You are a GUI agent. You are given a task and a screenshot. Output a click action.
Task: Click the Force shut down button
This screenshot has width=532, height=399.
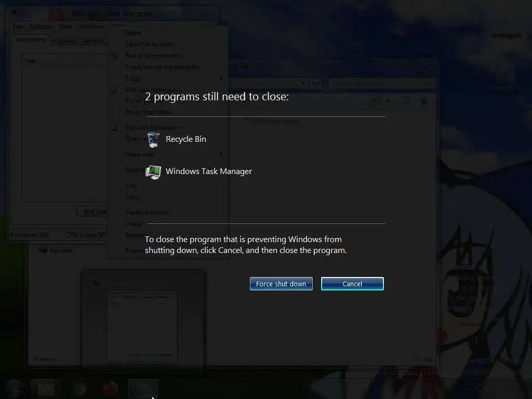(x=281, y=284)
